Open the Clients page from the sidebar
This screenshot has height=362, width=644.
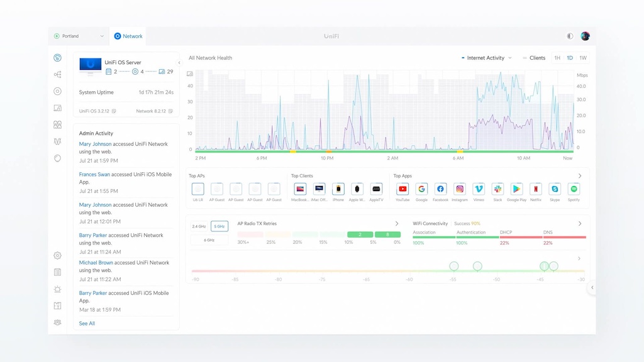57,124
